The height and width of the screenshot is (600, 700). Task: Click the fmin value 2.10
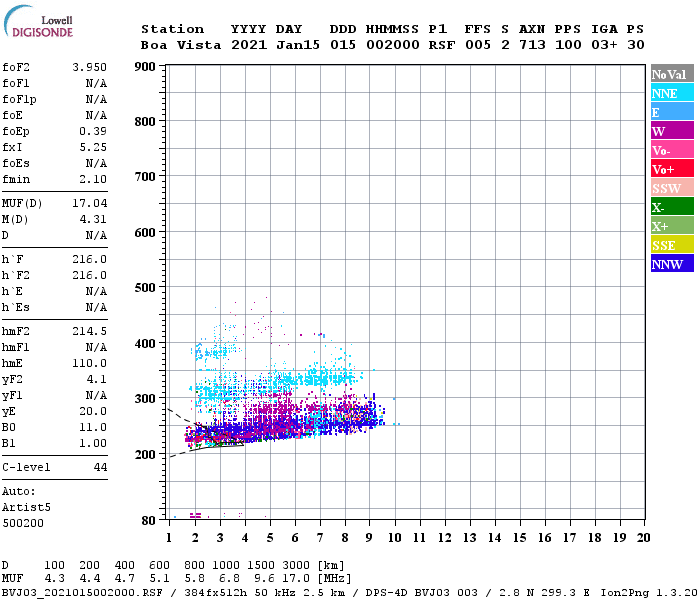tap(93, 179)
